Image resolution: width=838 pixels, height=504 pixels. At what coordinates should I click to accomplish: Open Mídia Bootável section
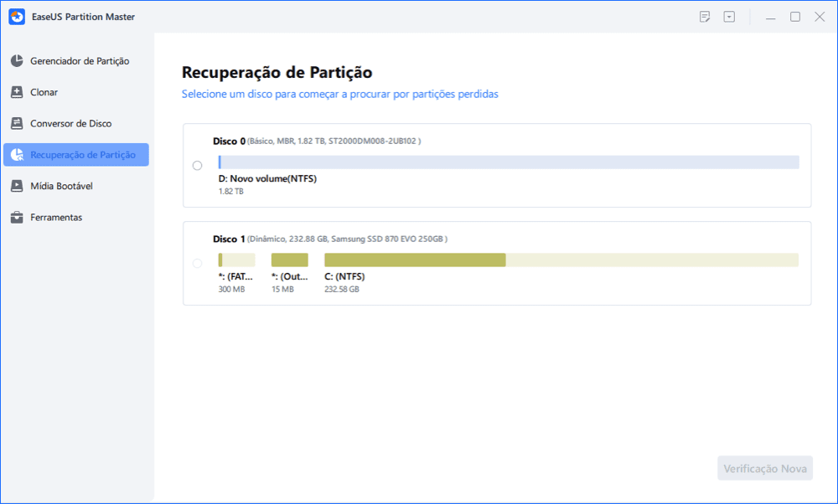point(76,186)
